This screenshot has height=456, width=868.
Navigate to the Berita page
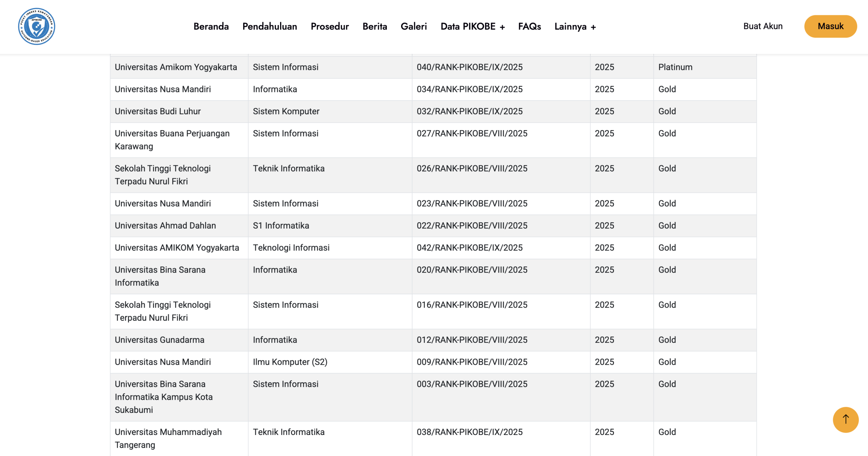(x=375, y=26)
